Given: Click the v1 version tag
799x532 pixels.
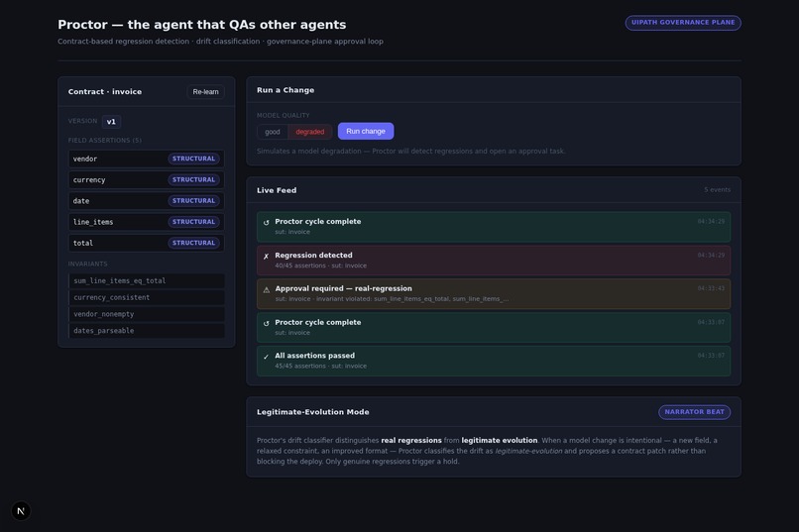Looking at the screenshot, I should pos(111,122).
